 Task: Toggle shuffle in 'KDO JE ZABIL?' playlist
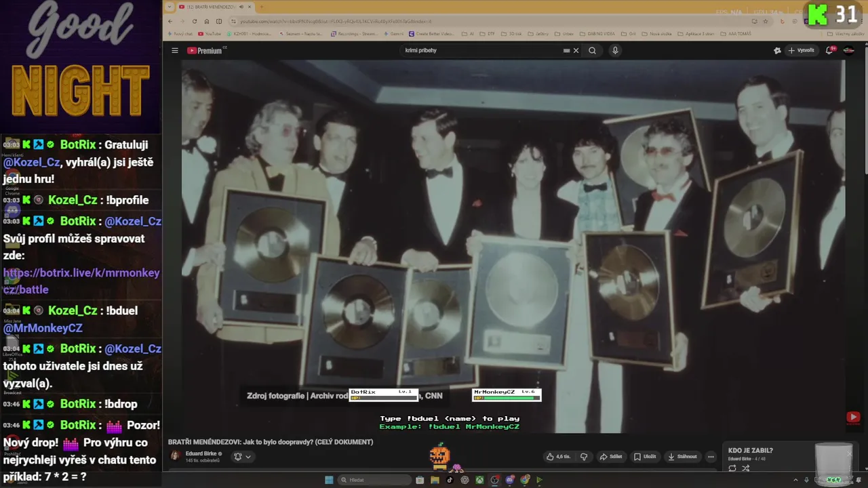point(745,468)
